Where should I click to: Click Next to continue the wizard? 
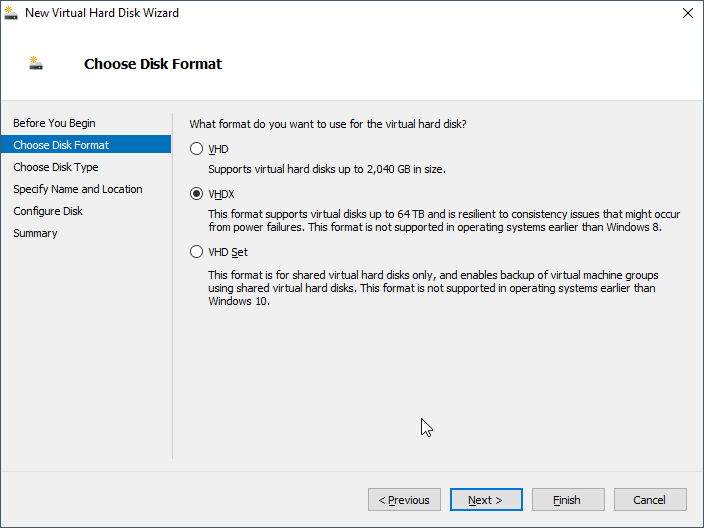[x=485, y=500]
